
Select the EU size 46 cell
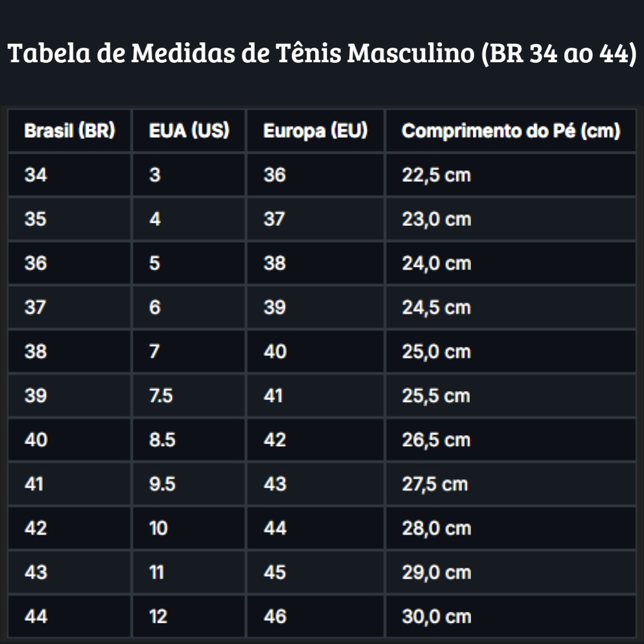(316, 616)
